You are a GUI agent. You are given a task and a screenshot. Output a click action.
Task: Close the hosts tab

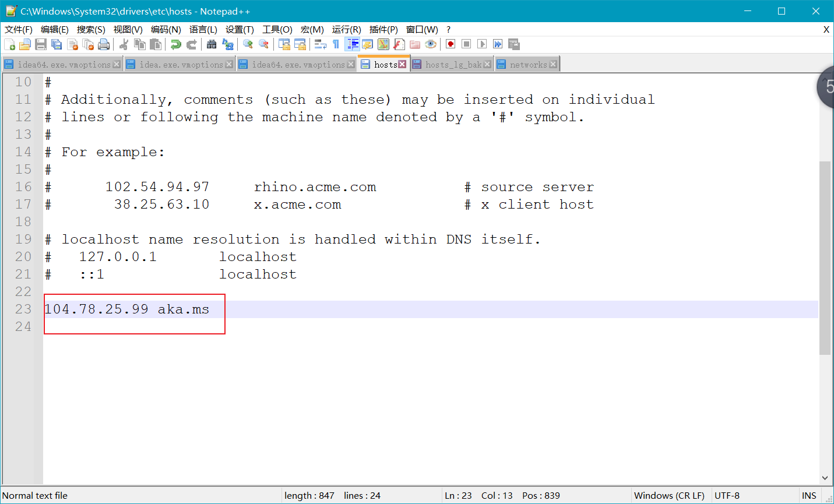(402, 64)
